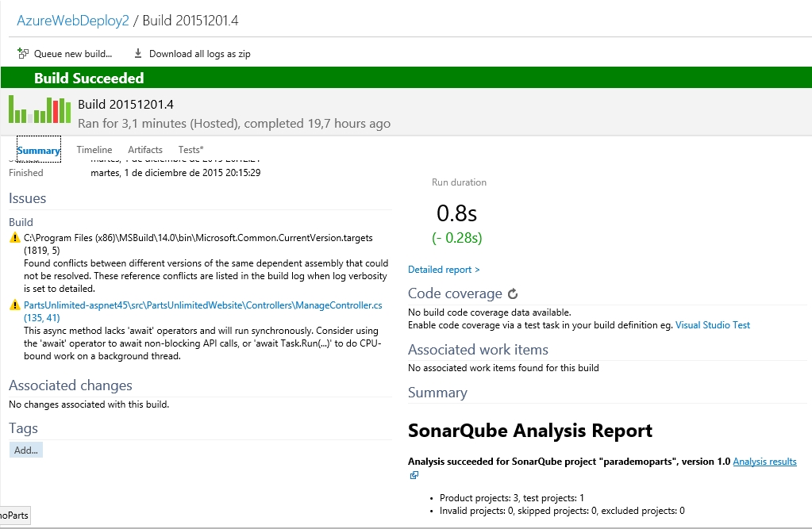The image size is (812, 529).
Task: Click the external link icon below Analysis results
Action: tap(414, 475)
